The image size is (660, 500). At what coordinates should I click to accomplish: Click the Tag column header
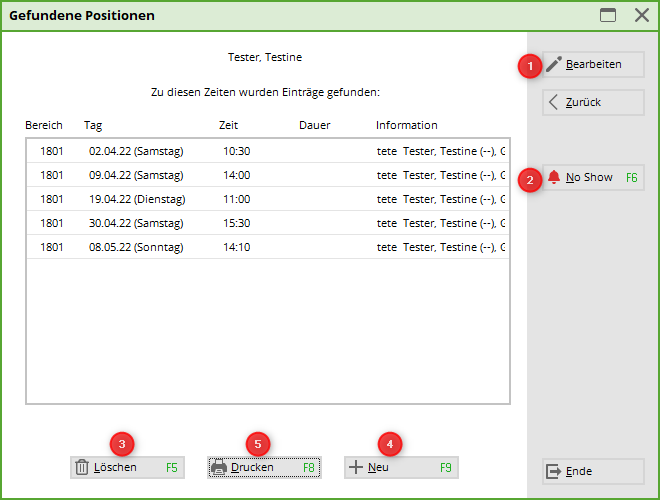tap(93, 125)
